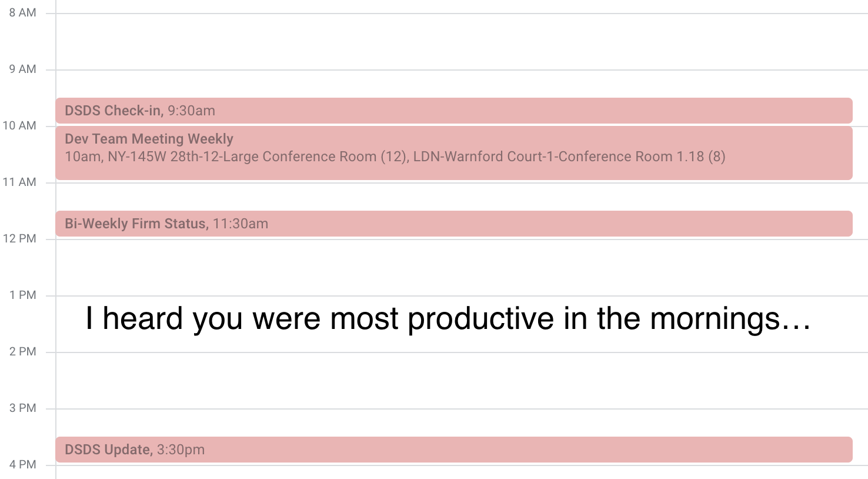Select the Bi-Weekly Firm Status event
Viewport: 868px width, 479px height.
(453, 224)
